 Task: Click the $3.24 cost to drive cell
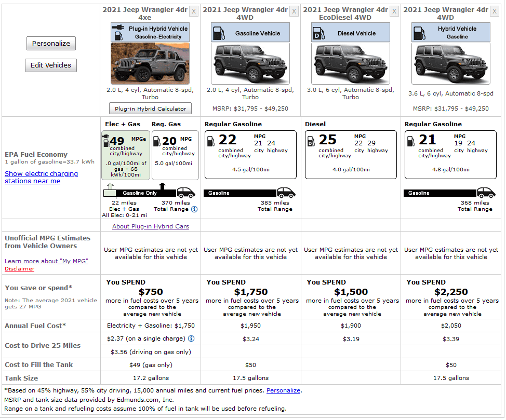pyautogui.click(x=251, y=339)
